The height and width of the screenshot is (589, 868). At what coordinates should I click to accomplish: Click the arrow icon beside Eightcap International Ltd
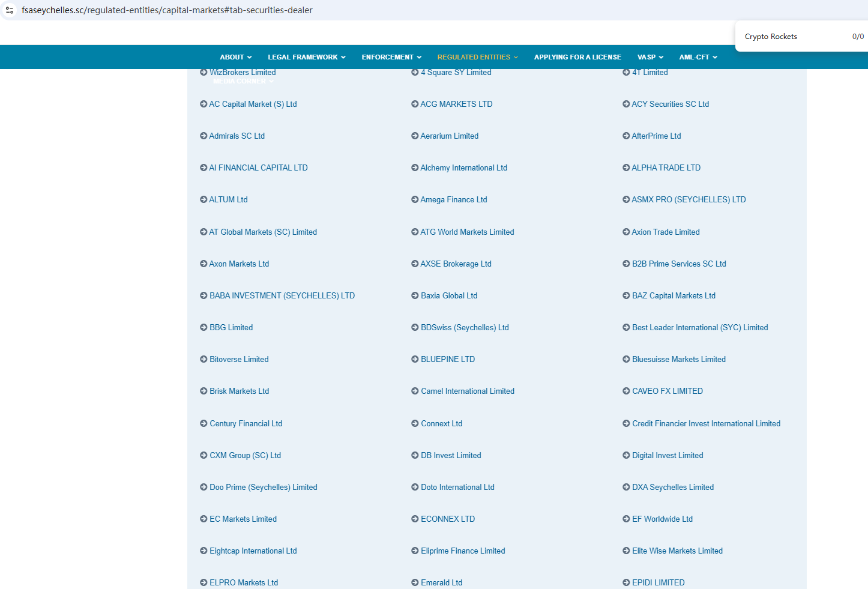(203, 551)
